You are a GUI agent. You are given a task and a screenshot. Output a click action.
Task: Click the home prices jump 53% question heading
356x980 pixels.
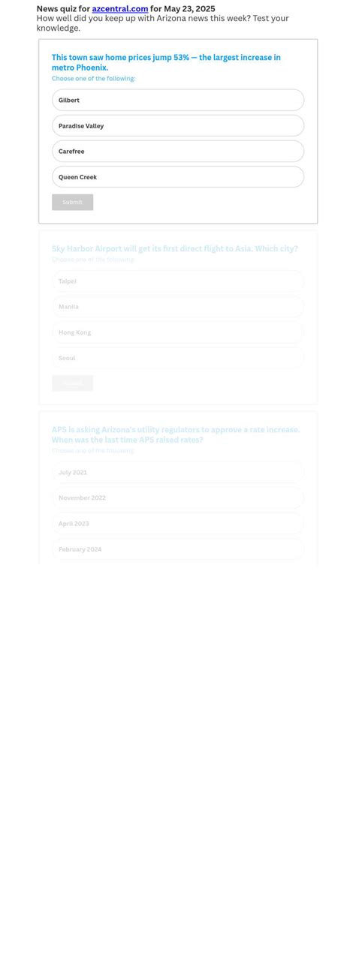click(x=166, y=62)
